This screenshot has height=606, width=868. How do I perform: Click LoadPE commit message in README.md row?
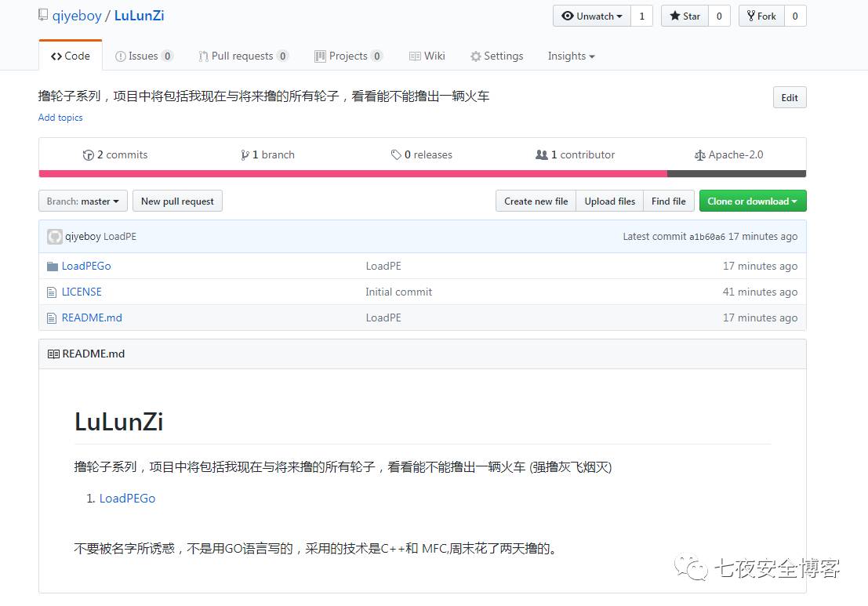point(383,318)
